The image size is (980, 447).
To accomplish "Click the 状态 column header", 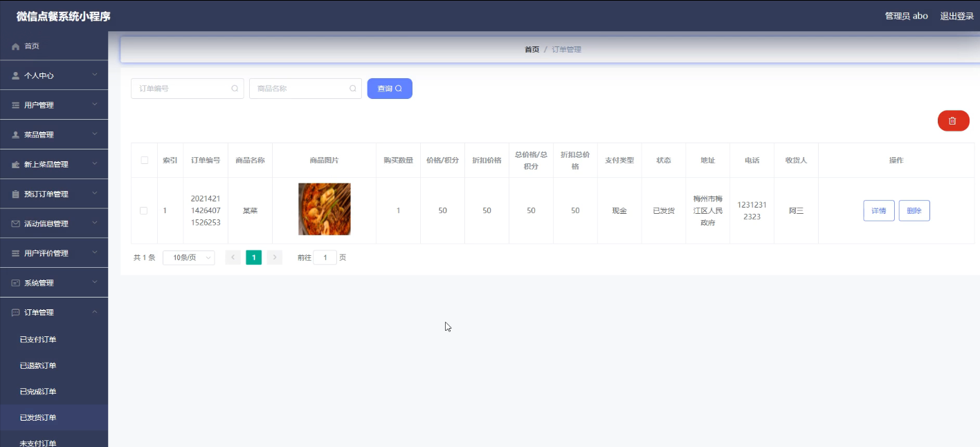I will (x=664, y=161).
